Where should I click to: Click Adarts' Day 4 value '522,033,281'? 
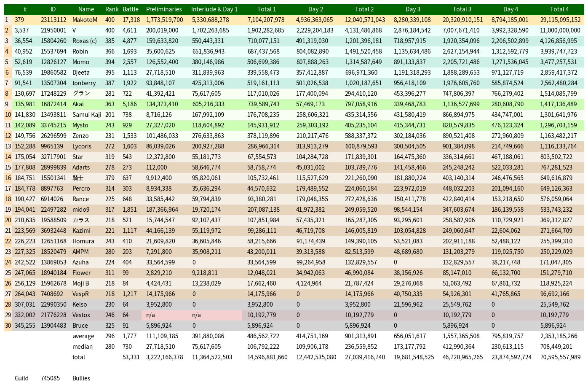tap(508, 167)
